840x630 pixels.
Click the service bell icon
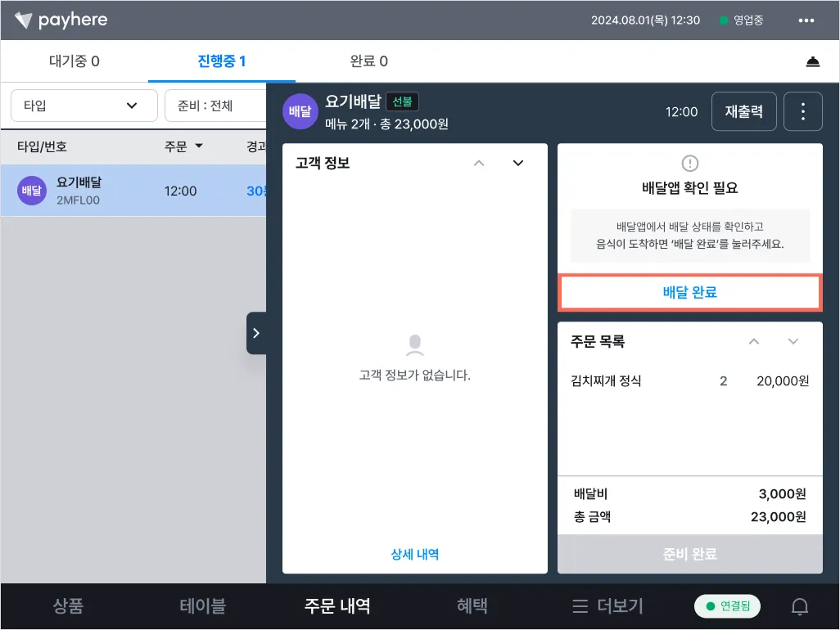(813, 61)
